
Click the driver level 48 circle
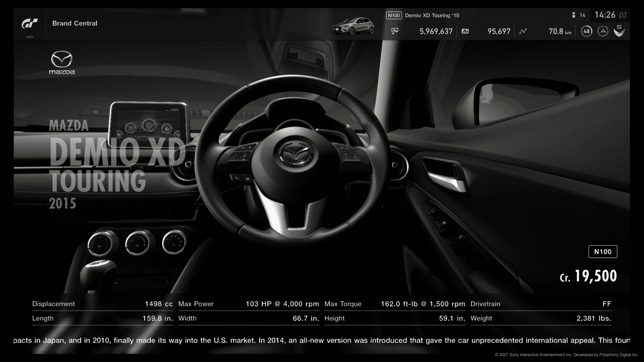586,31
